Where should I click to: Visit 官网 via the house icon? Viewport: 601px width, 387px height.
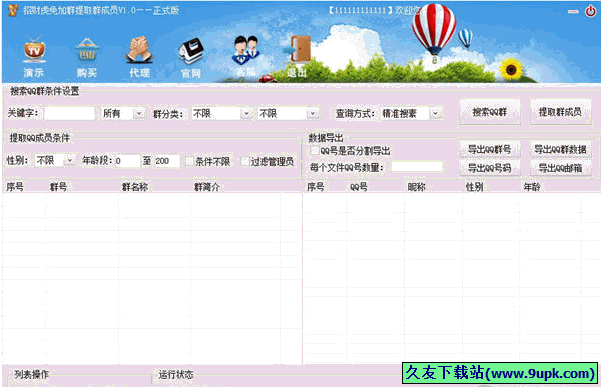(x=190, y=58)
